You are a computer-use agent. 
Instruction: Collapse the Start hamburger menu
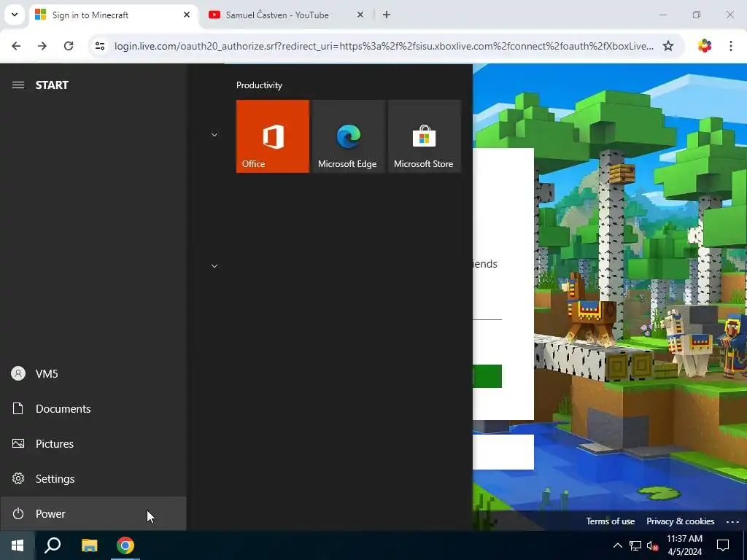point(18,85)
